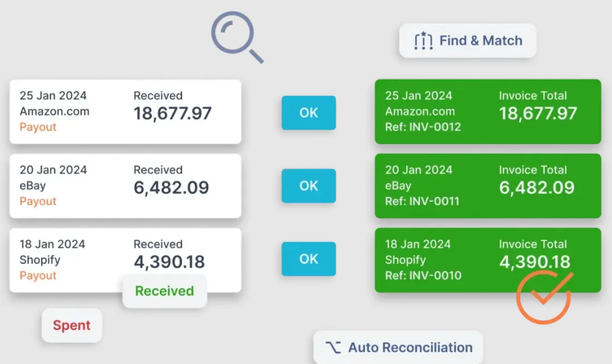The width and height of the screenshot is (612, 364).
Task: Open the eBay received payout card
Action: (125, 186)
